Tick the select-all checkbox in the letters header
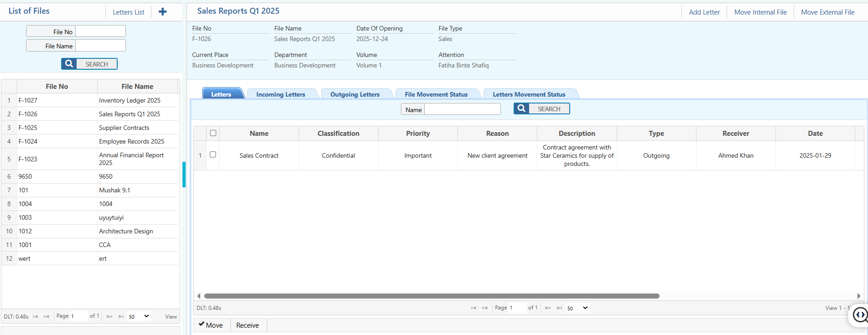Image resolution: width=868 pixels, height=335 pixels. point(213,133)
